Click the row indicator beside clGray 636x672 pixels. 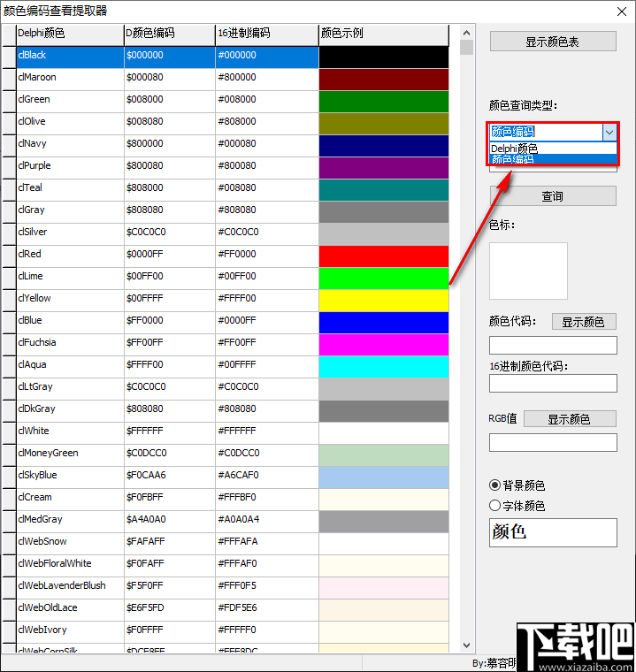[9, 210]
